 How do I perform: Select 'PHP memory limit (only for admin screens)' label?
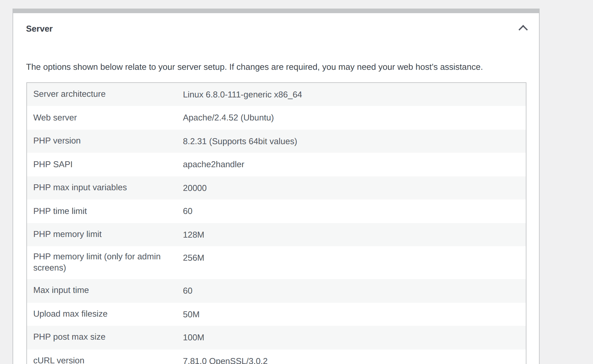pyautogui.click(x=97, y=262)
